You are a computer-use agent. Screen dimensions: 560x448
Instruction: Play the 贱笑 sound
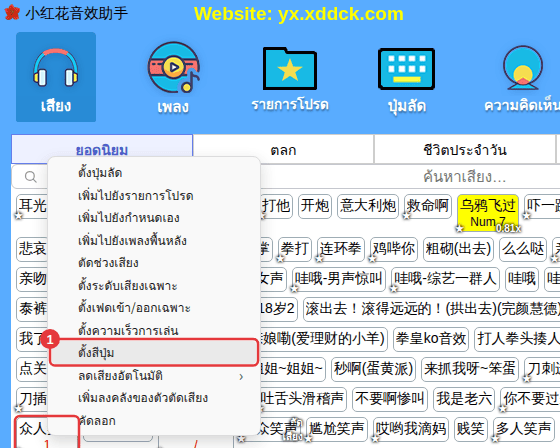[471, 429]
